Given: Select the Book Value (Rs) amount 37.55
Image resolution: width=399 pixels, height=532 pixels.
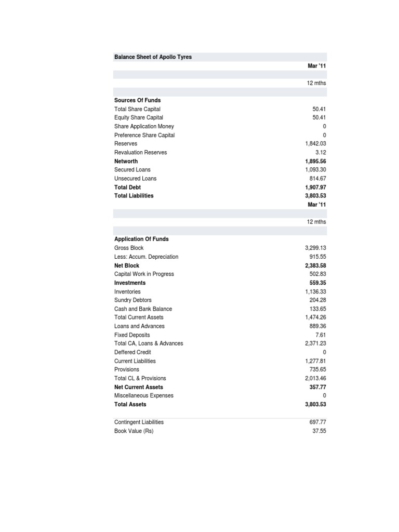Looking at the screenshot, I should [319, 431].
